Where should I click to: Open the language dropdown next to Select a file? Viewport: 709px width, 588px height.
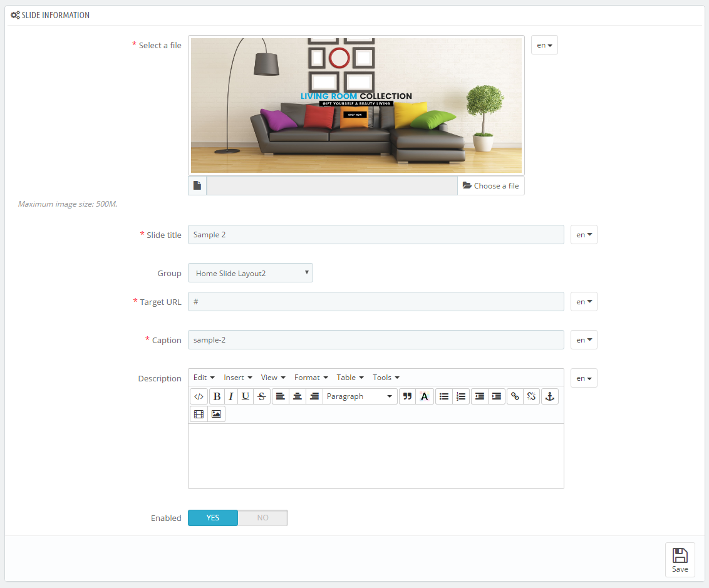(544, 45)
